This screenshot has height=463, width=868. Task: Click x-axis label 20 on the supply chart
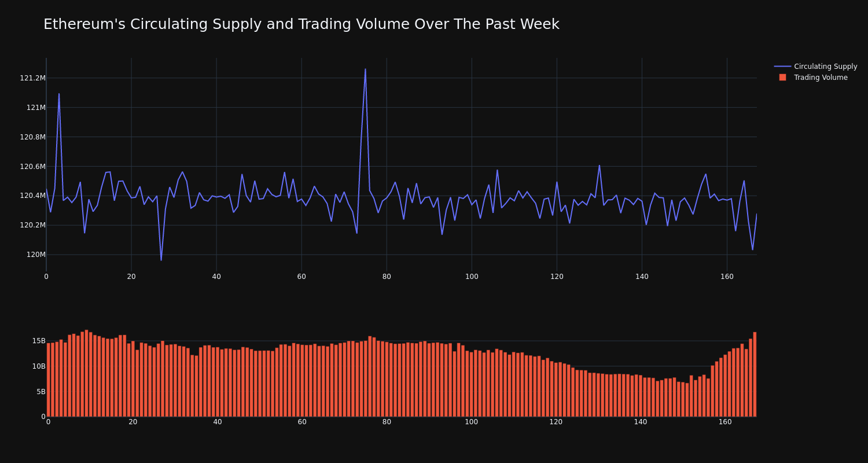[x=131, y=277]
